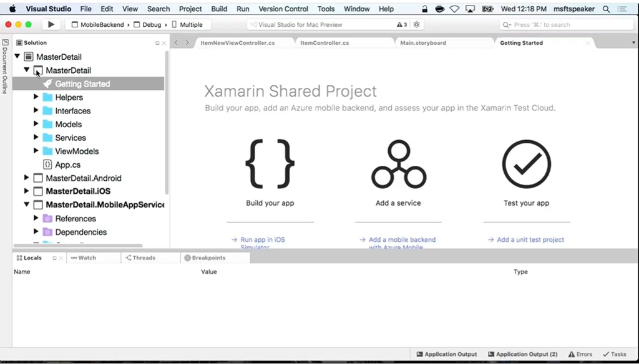Click the MasterDetail.Android project icon
Screen dimensions: 639x364
[38, 178]
